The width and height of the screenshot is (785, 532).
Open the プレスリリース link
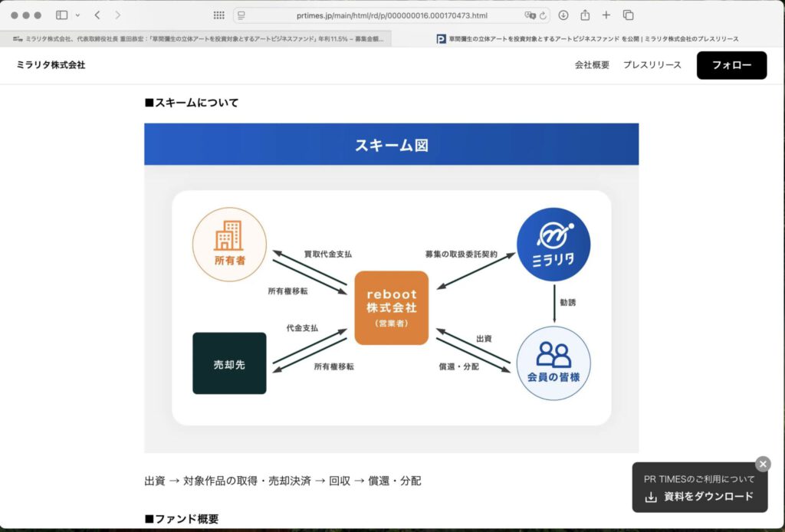(652, 65)
